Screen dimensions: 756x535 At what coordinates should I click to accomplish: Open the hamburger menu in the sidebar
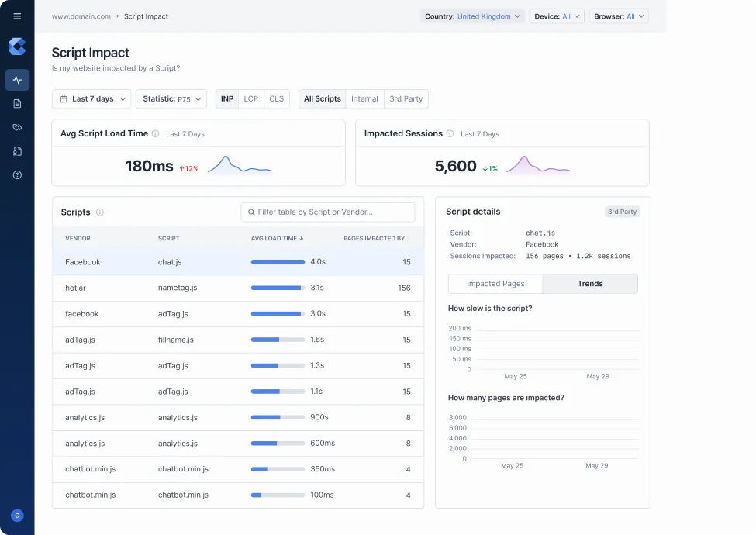(17, 16)
